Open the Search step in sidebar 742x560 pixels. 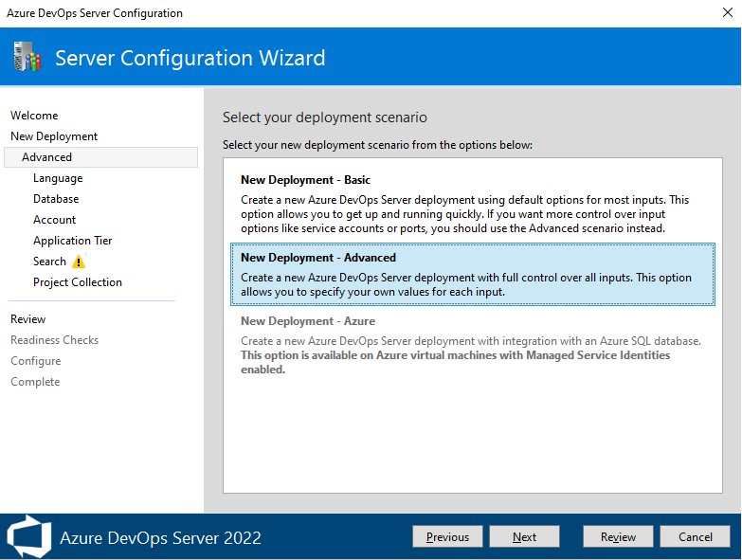[x=49, y=262]
